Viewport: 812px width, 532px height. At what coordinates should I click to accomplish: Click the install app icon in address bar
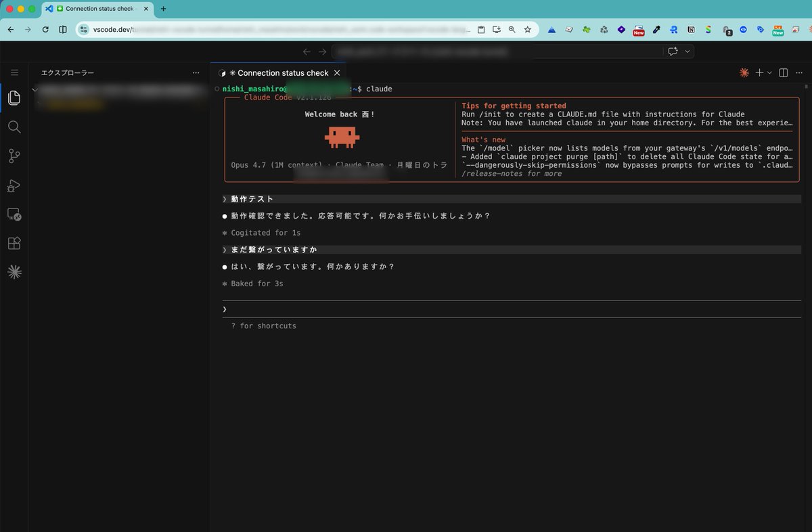(x=497, y=30)
